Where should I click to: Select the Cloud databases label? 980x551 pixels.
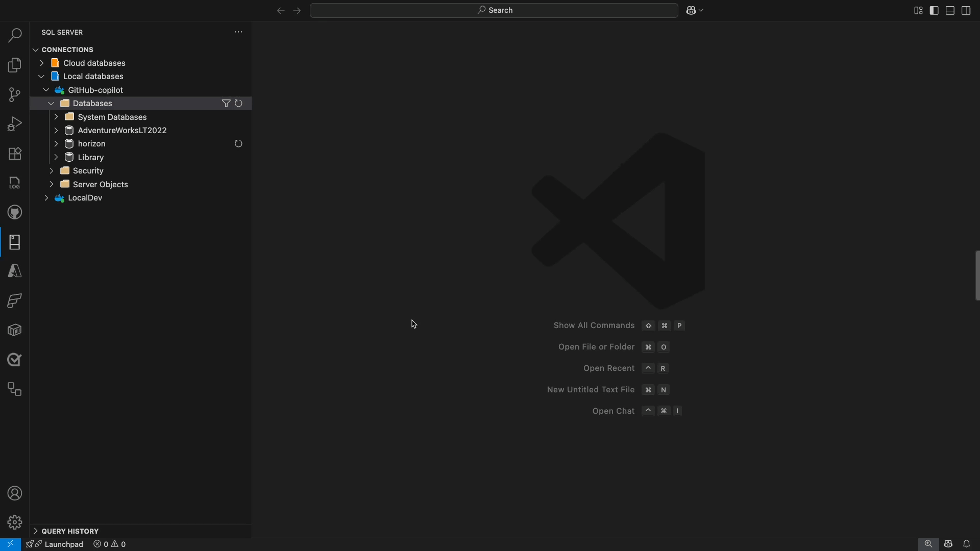(94, 63)
